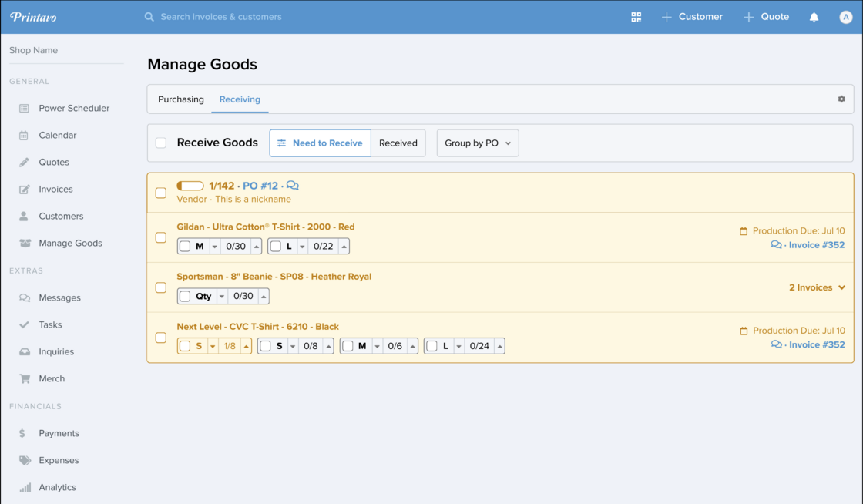Check the Receive Goods select-all checkbox
Viewport: 863px width, 504px height.
pos(161,143)
